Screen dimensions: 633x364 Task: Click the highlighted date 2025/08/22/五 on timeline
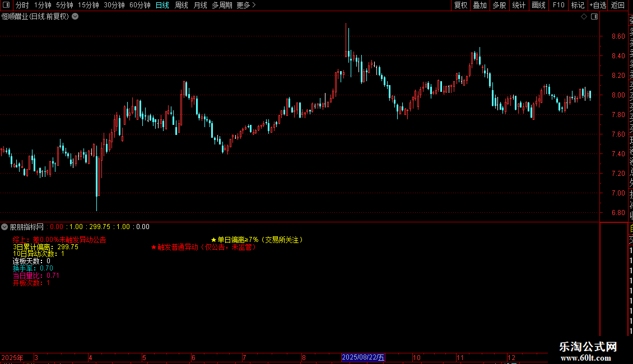363,357
